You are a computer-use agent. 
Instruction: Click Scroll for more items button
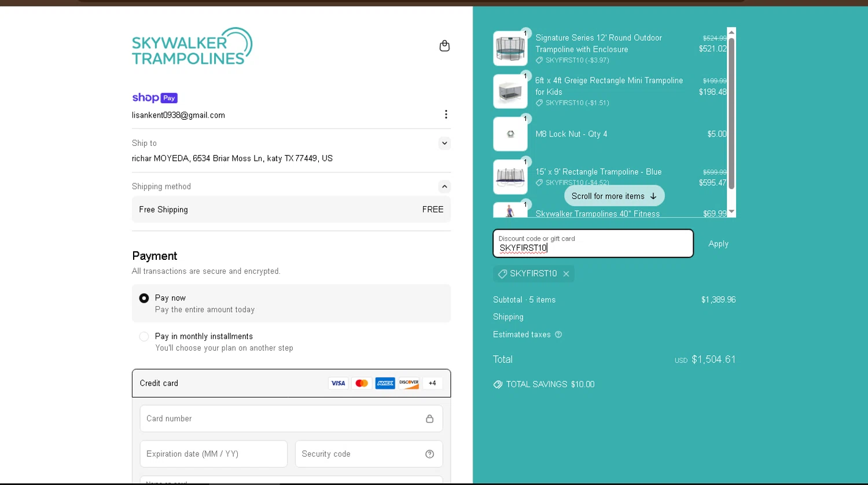[x=614, y=196]
